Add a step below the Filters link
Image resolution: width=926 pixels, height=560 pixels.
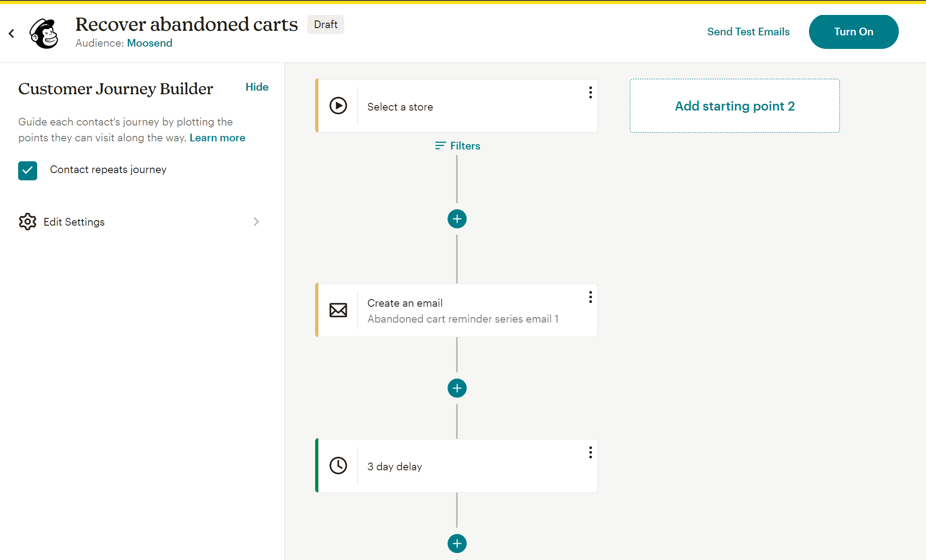click(457, 219)
